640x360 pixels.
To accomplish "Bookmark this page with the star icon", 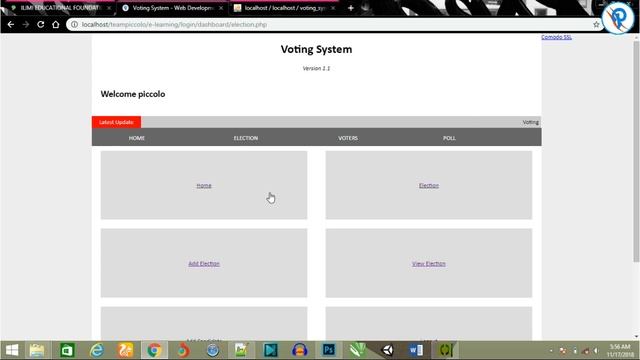I will coord(596,24).
